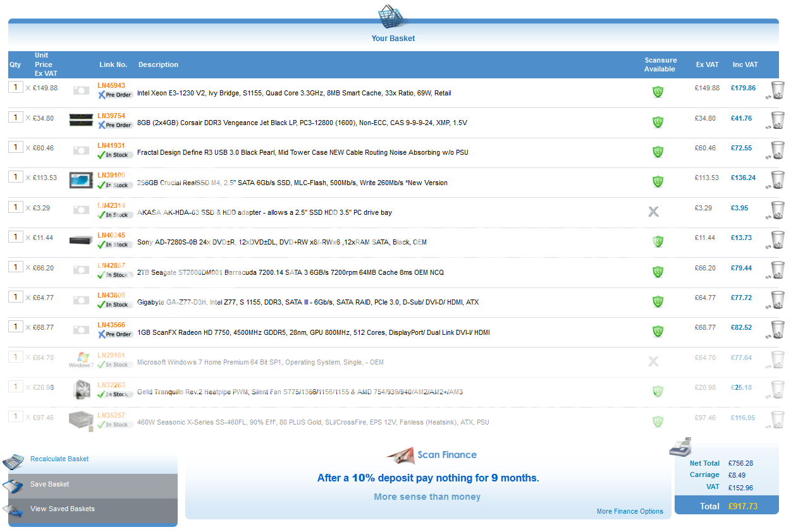This screenshot has width=791, height=532.
Task: Open product link LN43566
Action: pyautogui.click(x=111, y=325)
